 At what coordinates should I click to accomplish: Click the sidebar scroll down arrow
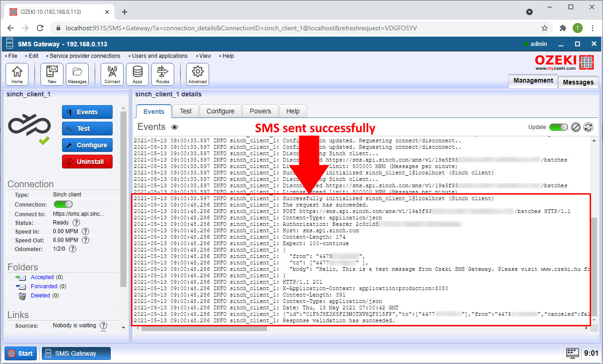(123, 327)
